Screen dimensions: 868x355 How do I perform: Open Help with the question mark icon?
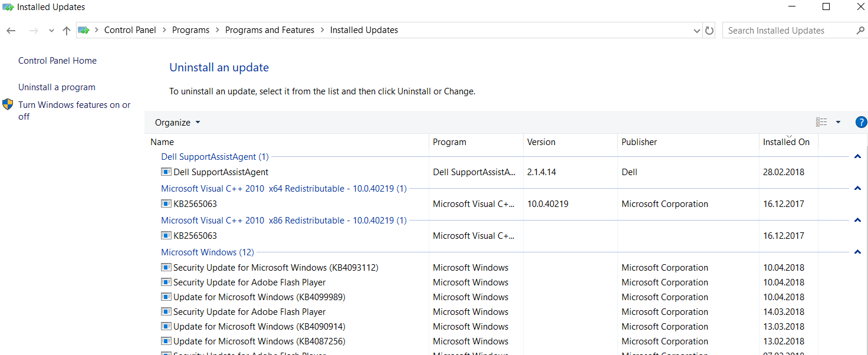[x=861, y=122]
